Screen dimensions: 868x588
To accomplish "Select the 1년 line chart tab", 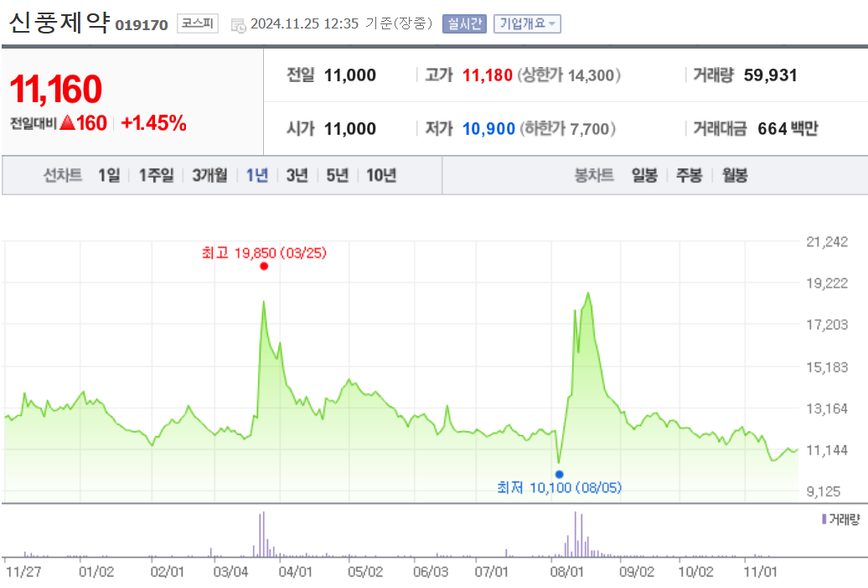I will [257, 176].
